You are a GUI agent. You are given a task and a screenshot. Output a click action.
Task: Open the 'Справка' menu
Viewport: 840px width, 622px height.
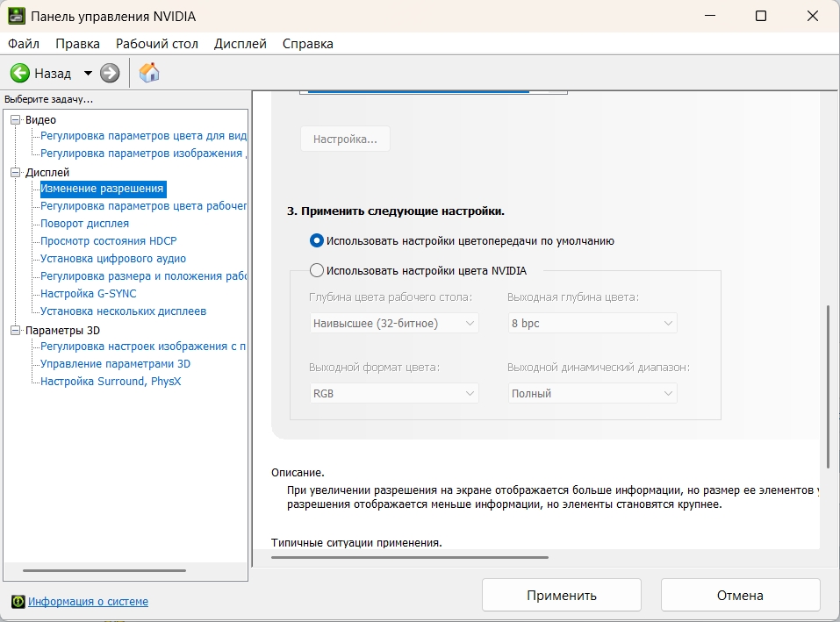[308, 44]
